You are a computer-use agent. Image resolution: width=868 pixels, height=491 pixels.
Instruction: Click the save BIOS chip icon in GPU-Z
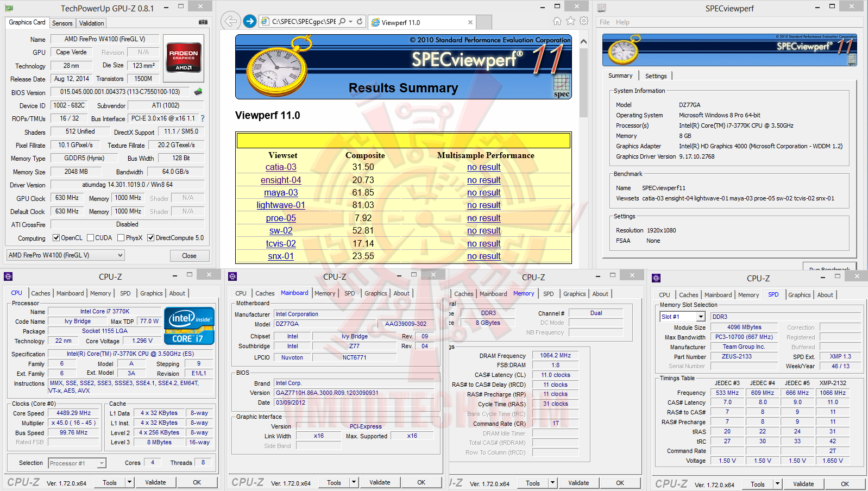[x=198, y=92]
